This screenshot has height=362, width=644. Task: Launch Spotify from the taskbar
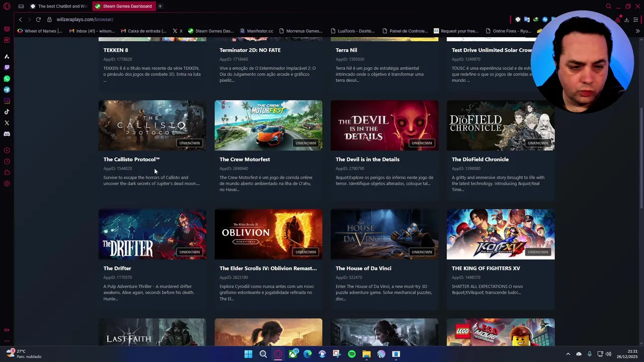[352, 354]
